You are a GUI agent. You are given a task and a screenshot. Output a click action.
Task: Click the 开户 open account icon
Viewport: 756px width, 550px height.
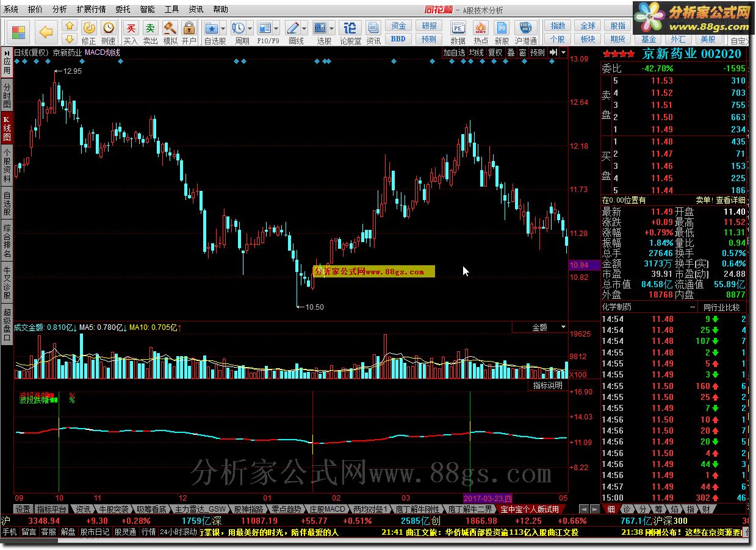[189, 32]
